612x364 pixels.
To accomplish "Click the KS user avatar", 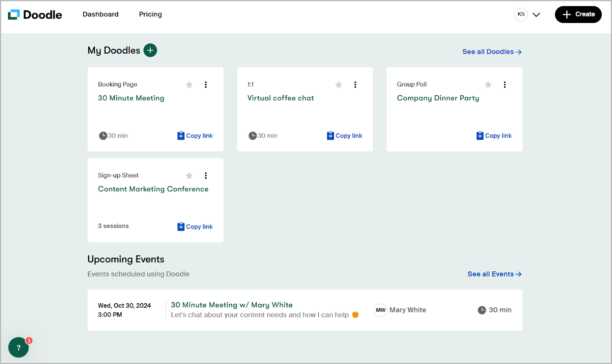I will pyautogui.click(x=521, y=15).
